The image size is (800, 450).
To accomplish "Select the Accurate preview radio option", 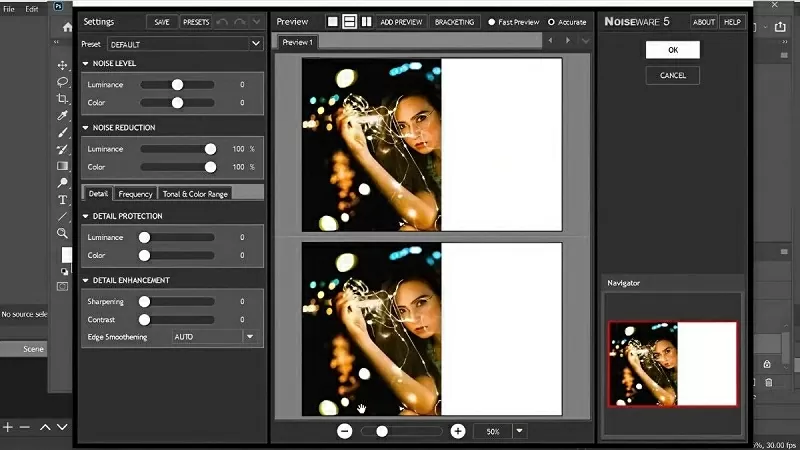I will [551, 21].
